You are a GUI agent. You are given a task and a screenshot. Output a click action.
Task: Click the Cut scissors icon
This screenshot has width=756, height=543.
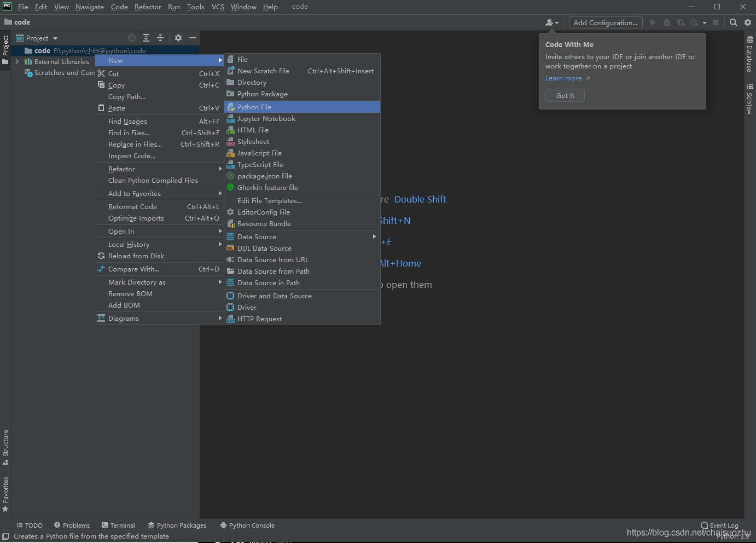(x=101, y=74)
